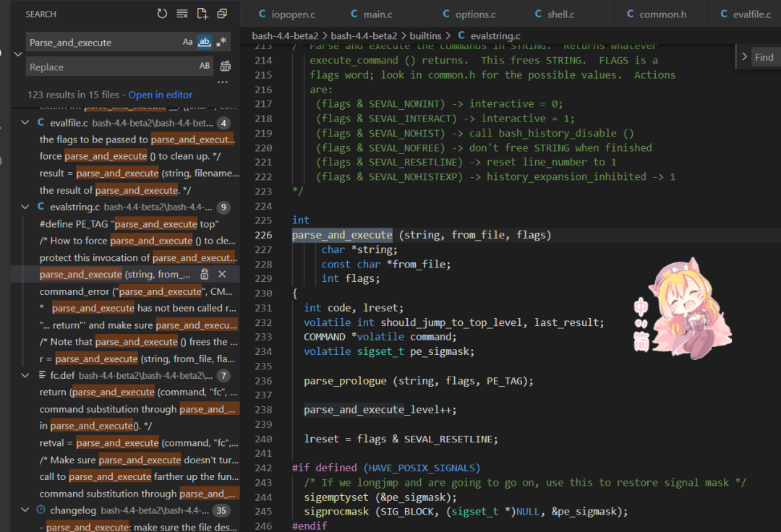Toggle Use Regular Expression option

tap(221, 42)
